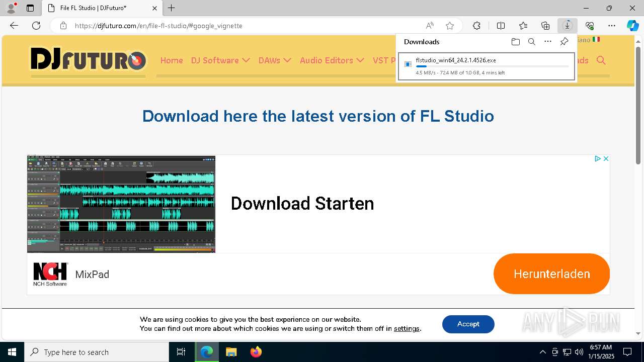Open Read aloud in address bar
644x362 pixels.
pyautogui.click(x=430, y=26)
